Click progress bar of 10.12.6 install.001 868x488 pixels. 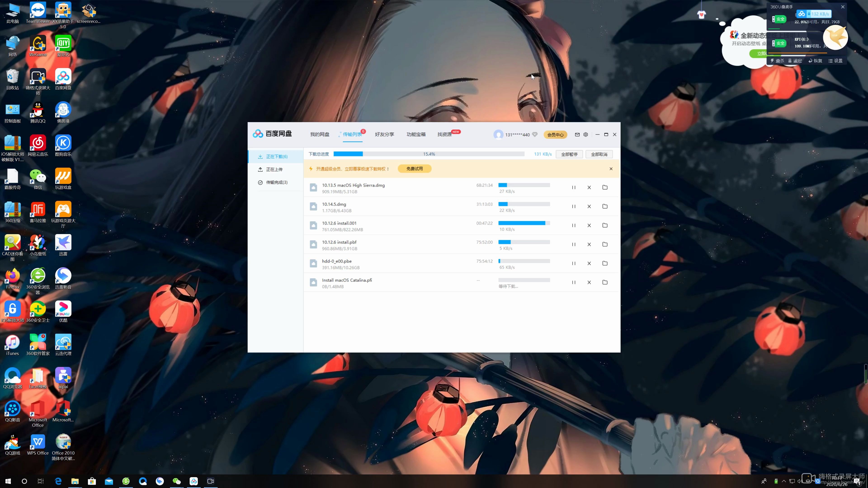[x=524, y=223]
